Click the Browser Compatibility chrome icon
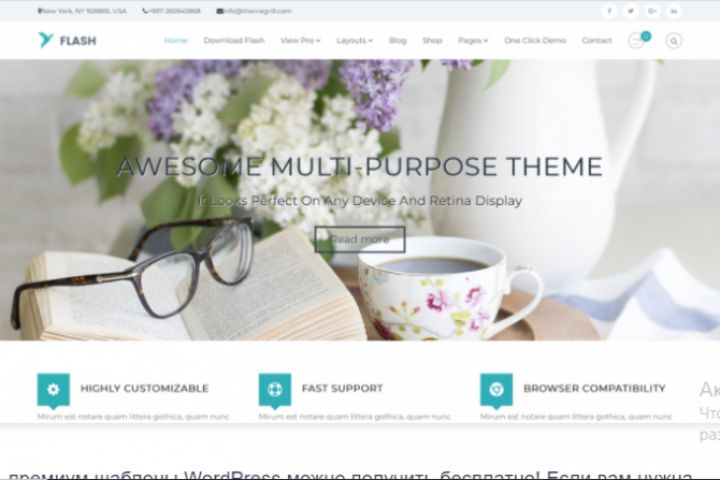The image size is (720, 480). click(x=496, y=390)
